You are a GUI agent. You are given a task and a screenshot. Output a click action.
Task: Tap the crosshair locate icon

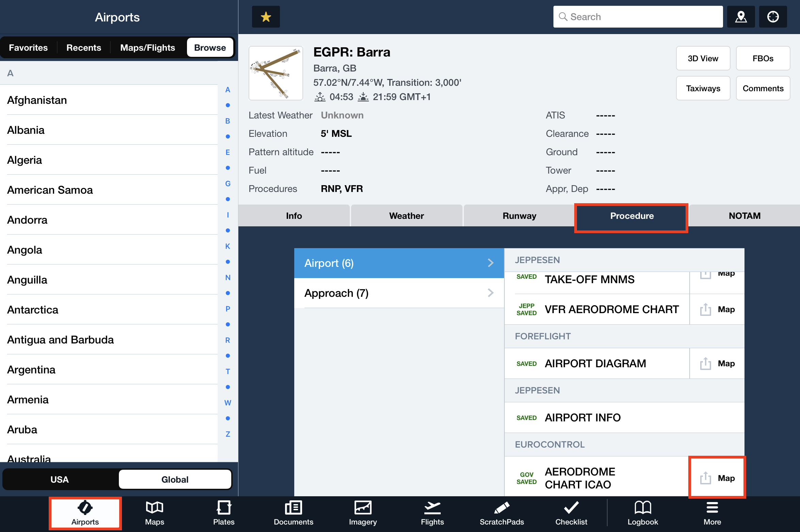(x=773, y=17)
